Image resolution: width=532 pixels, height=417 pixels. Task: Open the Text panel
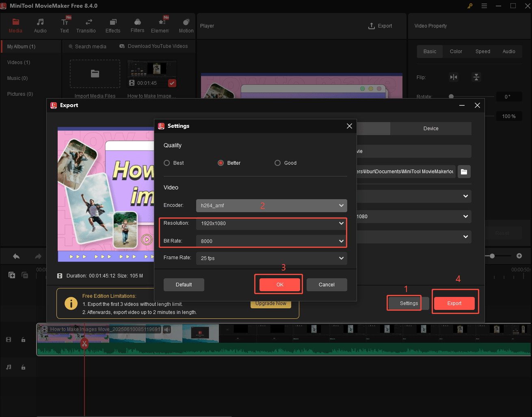point(64,25)
